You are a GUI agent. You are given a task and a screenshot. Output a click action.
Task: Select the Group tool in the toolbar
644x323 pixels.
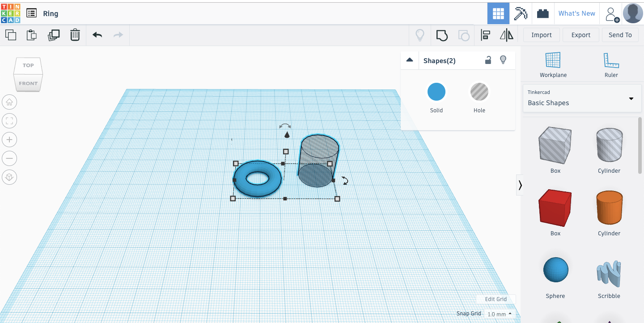[442, 35]
